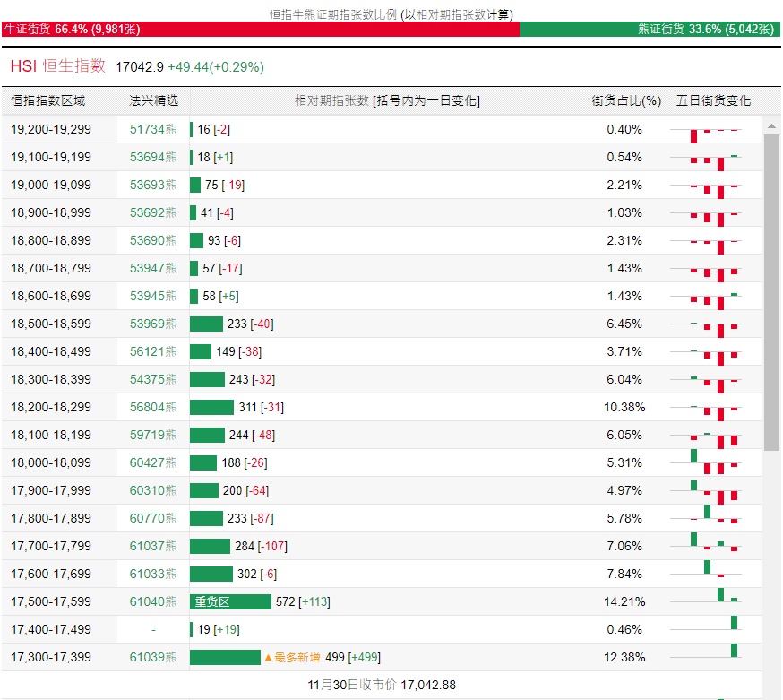Image resolution: width=783 pixels, height=700 pixels.
Task: Open the 51734熊 certificate link
Action: [x=153, y=129]
